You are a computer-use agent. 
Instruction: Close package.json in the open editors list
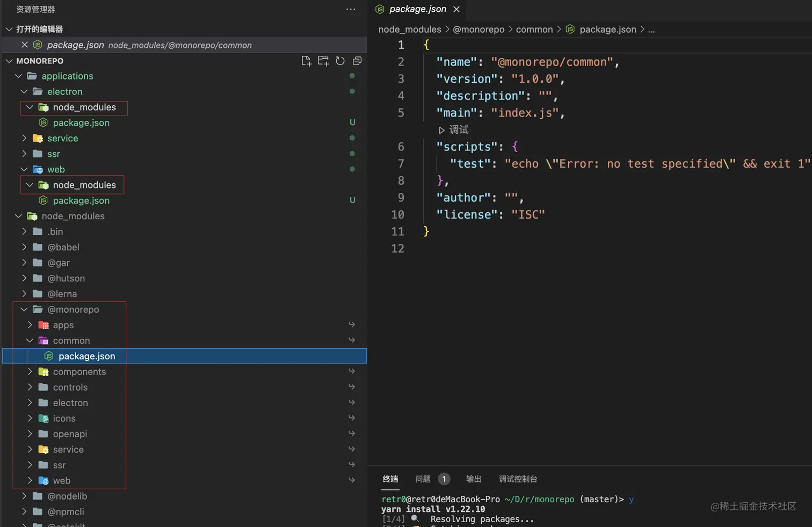pyautogui.click(x=24, y=45)
